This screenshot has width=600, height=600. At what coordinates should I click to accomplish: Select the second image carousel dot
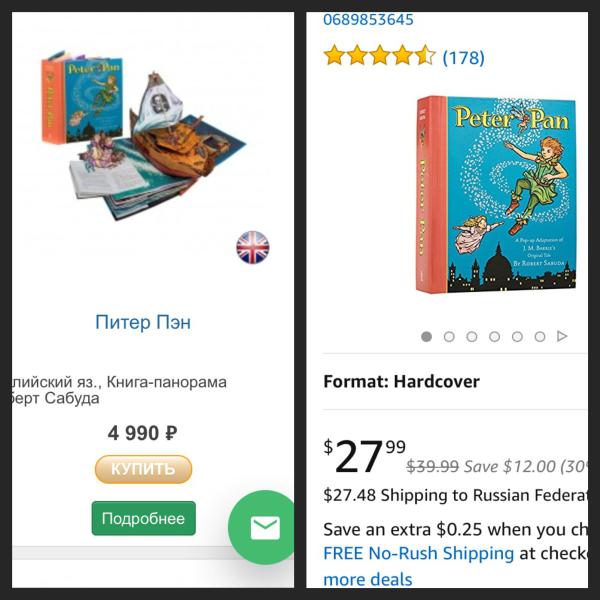(x=449, y=337)
